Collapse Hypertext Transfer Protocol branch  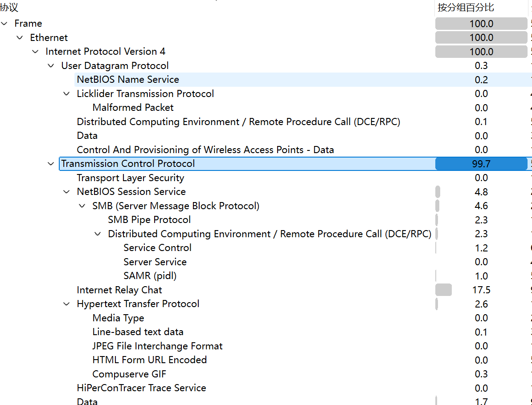click(x=66, y=304)
